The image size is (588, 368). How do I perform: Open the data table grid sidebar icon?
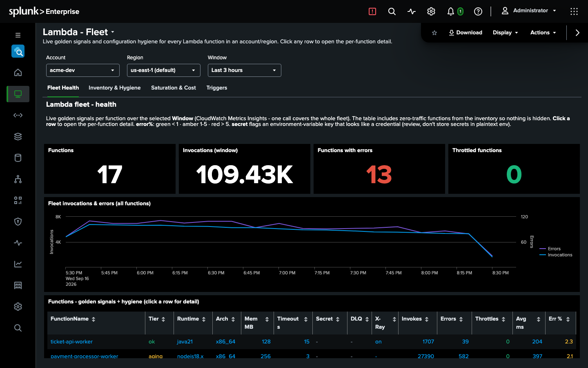(18, 285)
